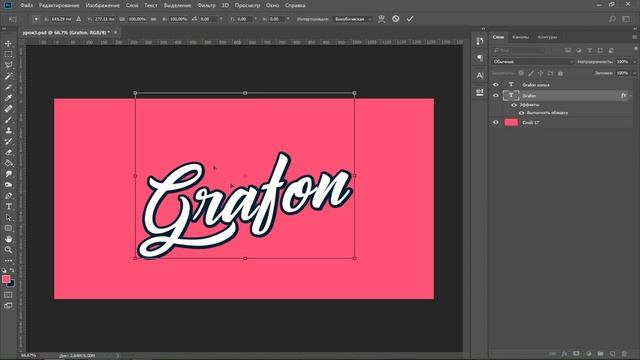Open layer styles fx on Grafon layer
The height and width of the screenshot is (360, 640).
coord(623,96)
